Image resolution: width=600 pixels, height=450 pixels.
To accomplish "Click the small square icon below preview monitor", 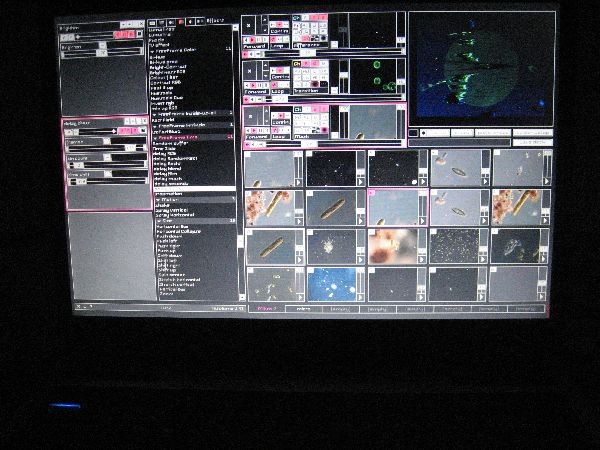I will 413,133.
